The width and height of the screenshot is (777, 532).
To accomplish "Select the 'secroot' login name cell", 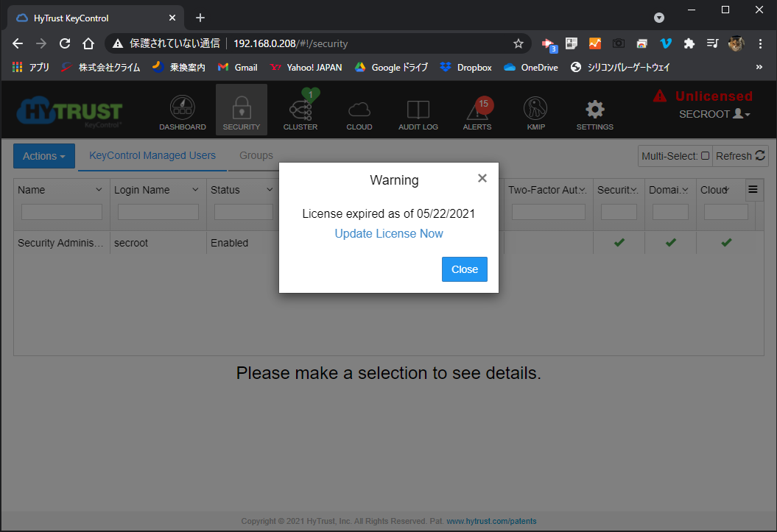I will pyautogui.click(x=158, y=243).
